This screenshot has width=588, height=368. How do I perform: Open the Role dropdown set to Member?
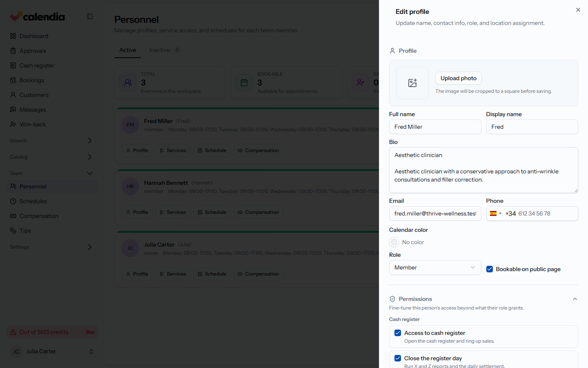[x=435, y=267]
